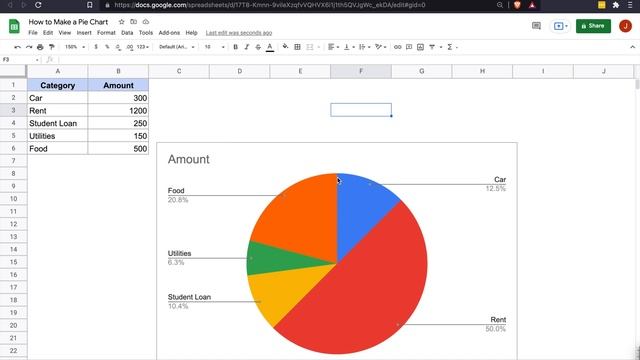
Task: Click the Redo arrow in toolbar
Action: point(29,47)
